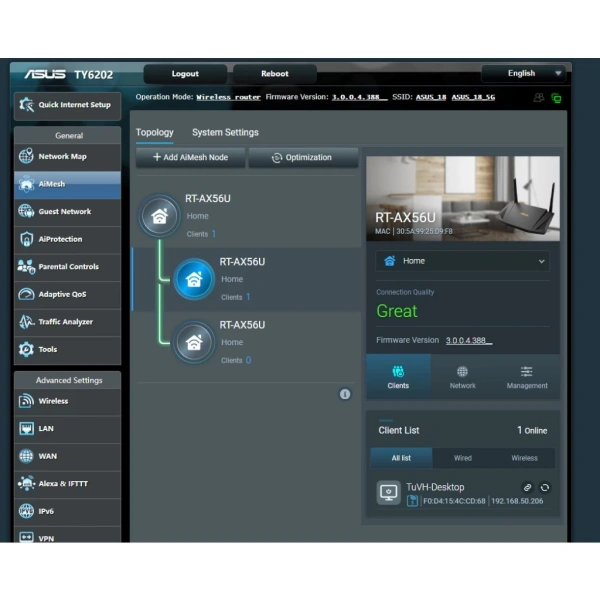Viewport: 600px width, 600px height.
Task: Click the refresh icon beside TuVH-Desktop
Action: [545, 488]
